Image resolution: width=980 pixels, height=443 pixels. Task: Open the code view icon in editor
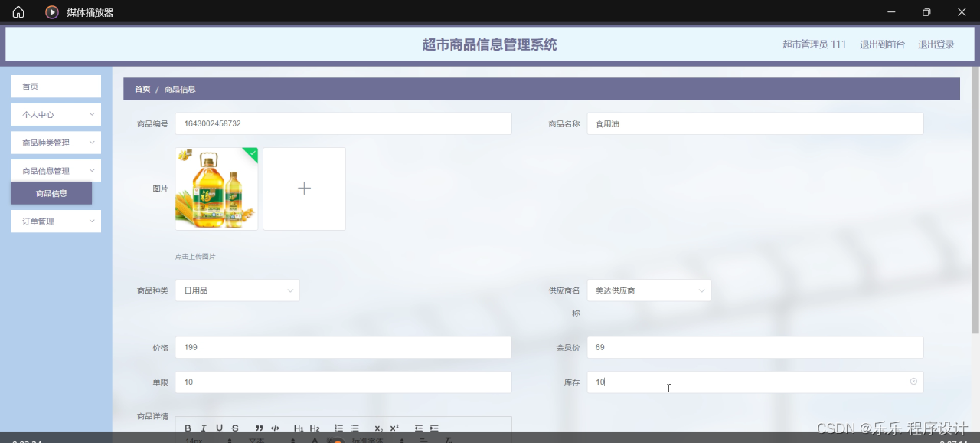[x=275, y=428]
